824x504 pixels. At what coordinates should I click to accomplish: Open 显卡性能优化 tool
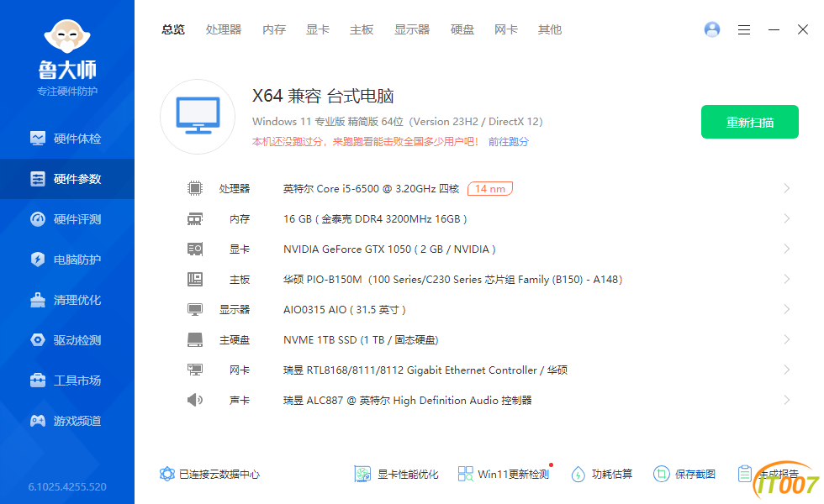tap(396, 474)
